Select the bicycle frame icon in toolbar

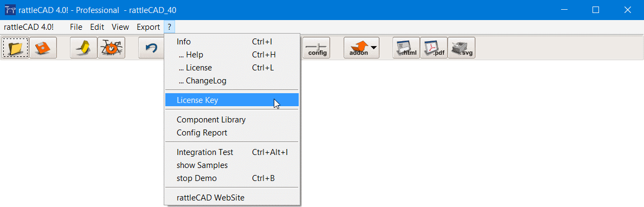pos(111,48)
